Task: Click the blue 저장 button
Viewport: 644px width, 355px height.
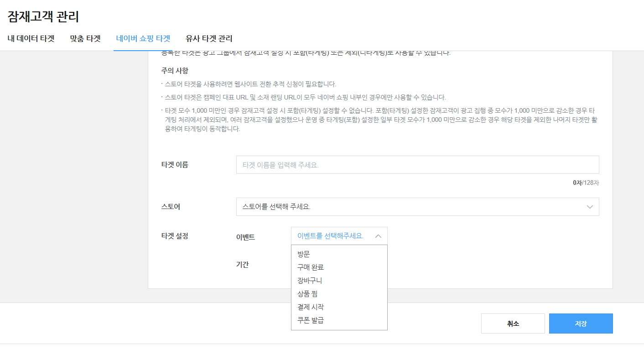Action: click(x=581, y=324)
